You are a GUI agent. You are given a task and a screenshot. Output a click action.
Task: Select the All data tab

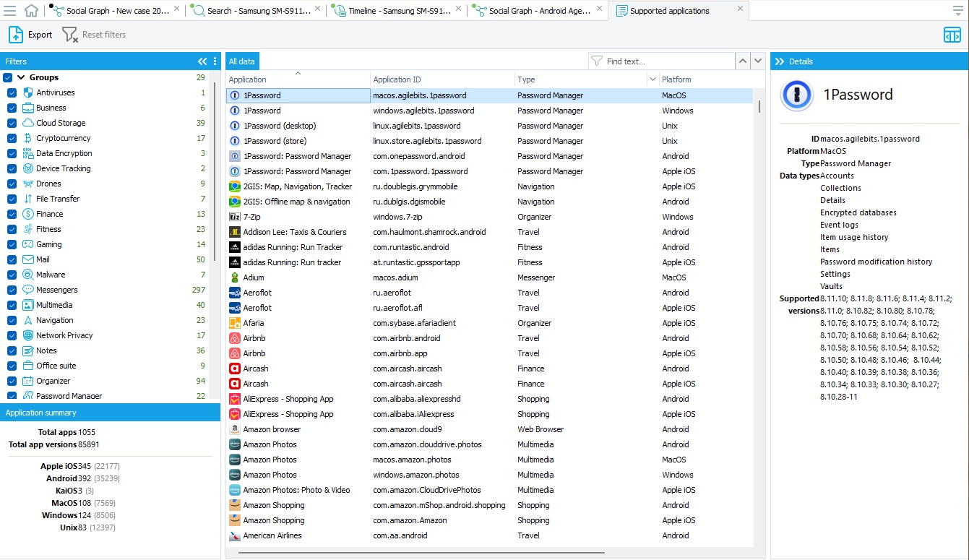[x=242, y=61]
